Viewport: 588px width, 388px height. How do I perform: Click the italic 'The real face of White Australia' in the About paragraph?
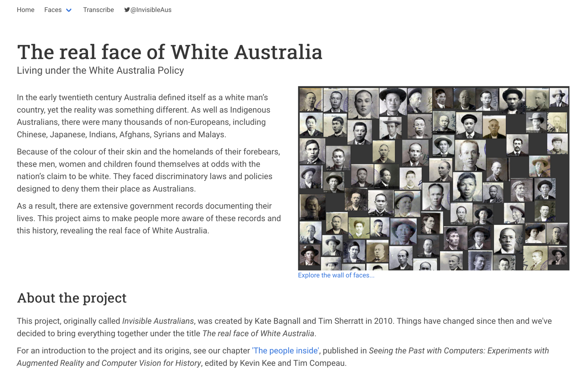[258, 333]
